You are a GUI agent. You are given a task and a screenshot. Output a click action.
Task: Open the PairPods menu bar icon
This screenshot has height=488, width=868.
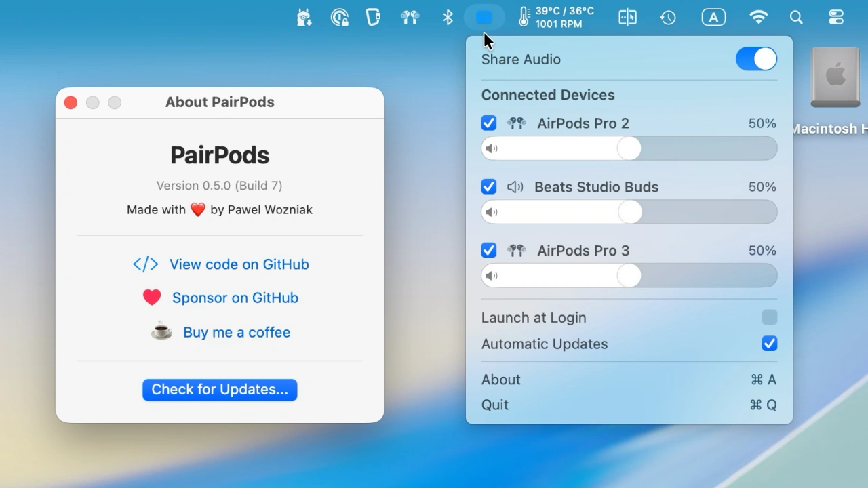(x=484, y=17)
